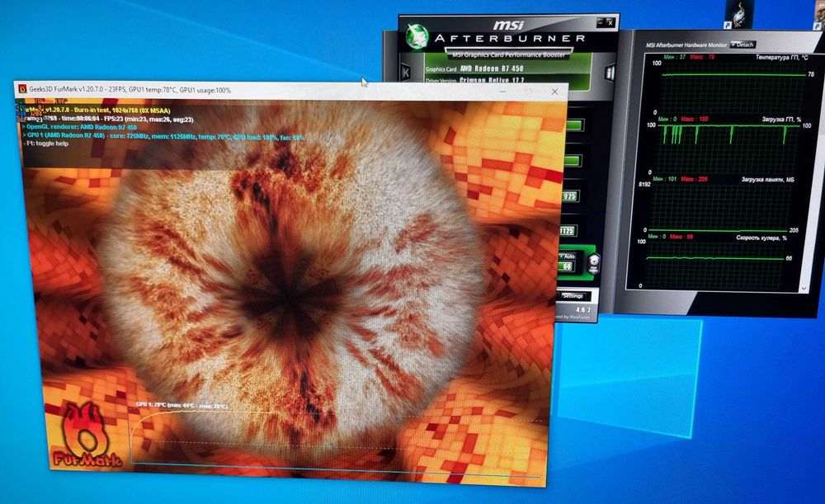Minimize the FurMark window
The width and height of the screenshot is (825, 504).
pos(503,92)
